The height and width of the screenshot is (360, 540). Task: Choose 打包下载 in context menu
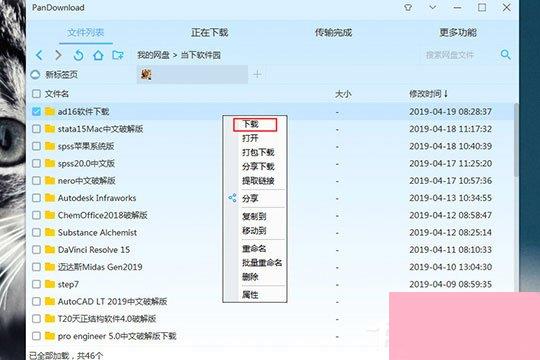tap(258, 153)
